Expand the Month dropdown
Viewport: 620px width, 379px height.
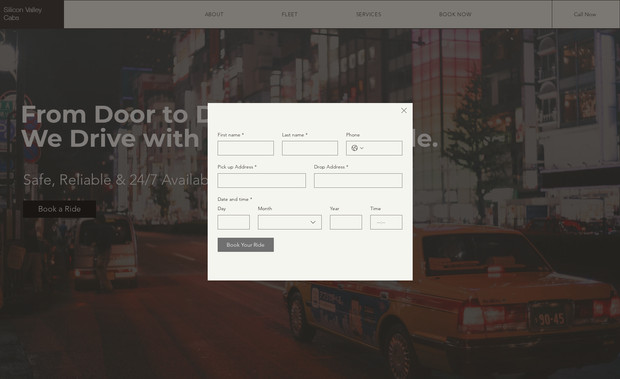[290, 222]
